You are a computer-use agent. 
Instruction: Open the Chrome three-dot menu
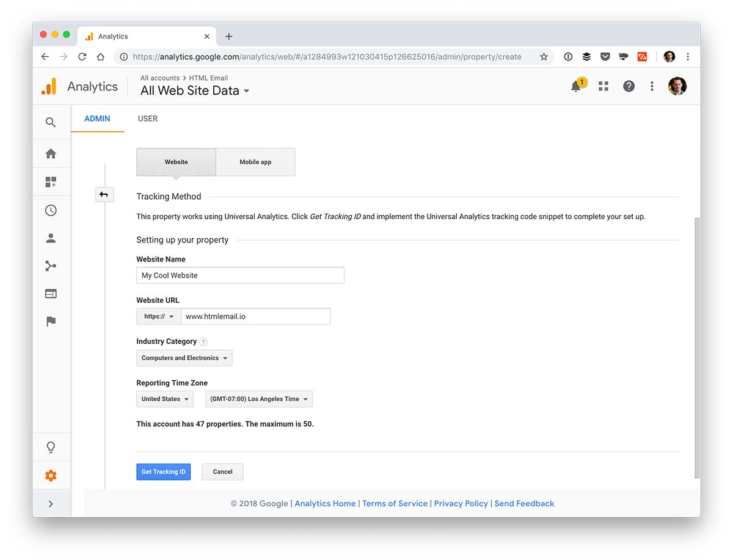click(688, 57)
